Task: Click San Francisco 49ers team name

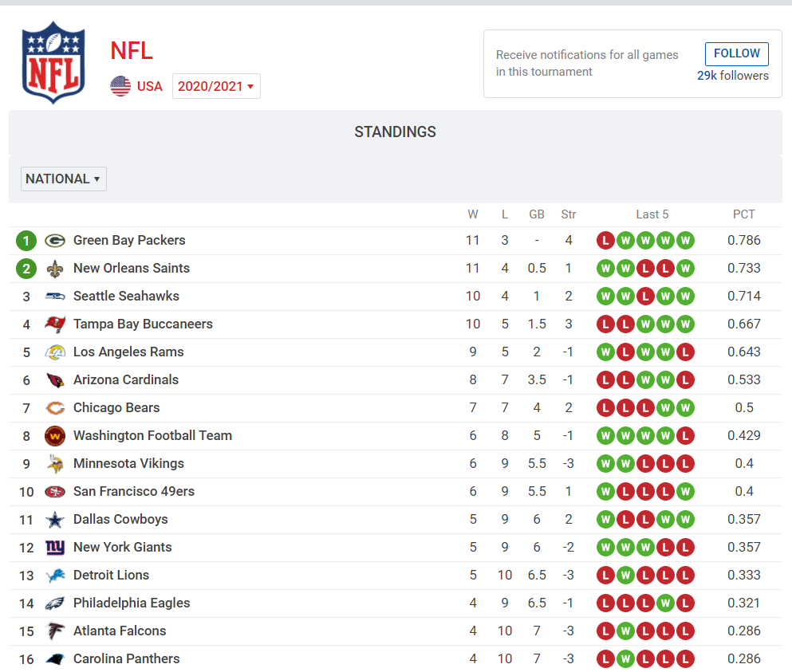Action: pos(134,491)
